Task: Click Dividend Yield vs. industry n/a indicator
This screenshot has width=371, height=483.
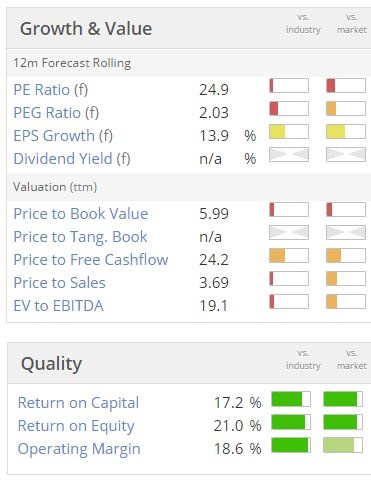Action: click(289, 155)
